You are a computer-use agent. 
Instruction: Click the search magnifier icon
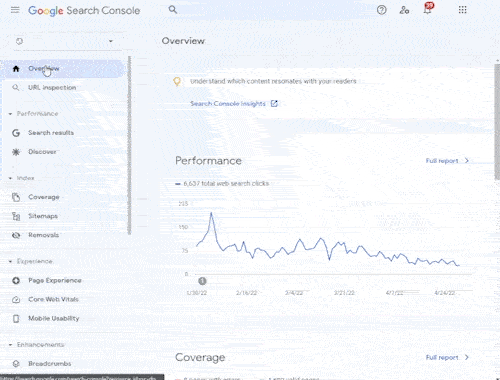coord(173,10)
